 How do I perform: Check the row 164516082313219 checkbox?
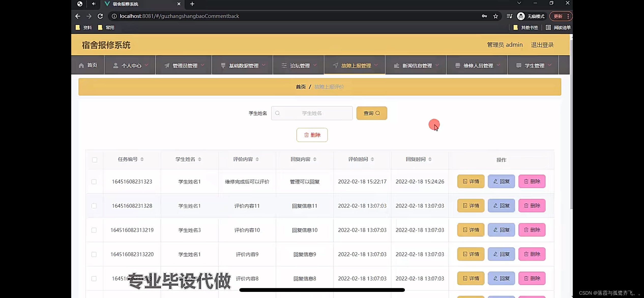point(94,230)
